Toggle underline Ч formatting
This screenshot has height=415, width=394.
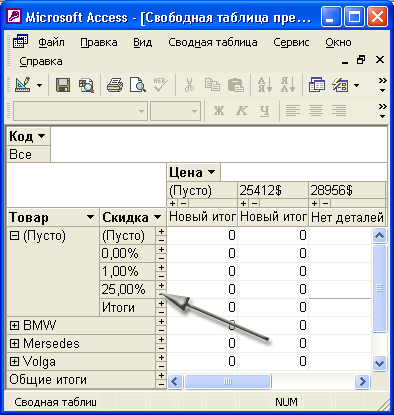(264, 111)
